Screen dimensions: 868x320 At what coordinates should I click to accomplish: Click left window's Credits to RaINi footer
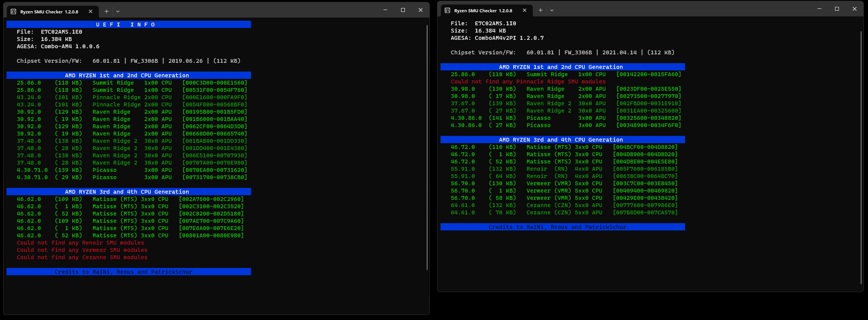coord(129,272)
